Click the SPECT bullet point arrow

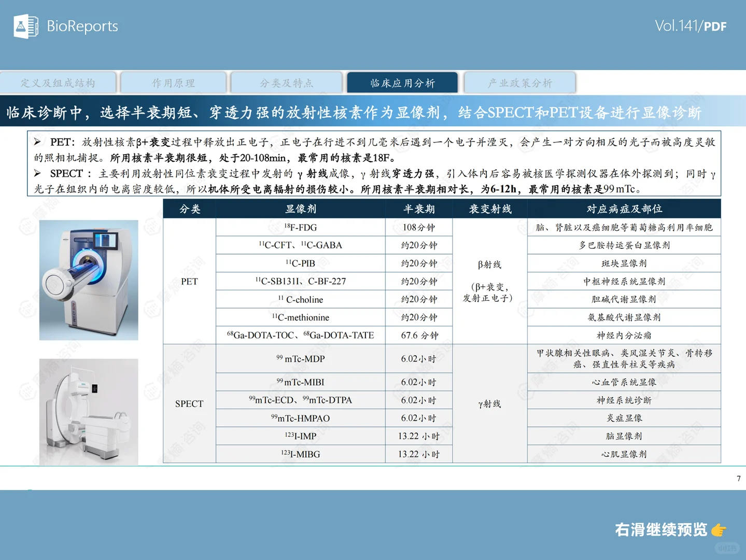click(37, 173)
